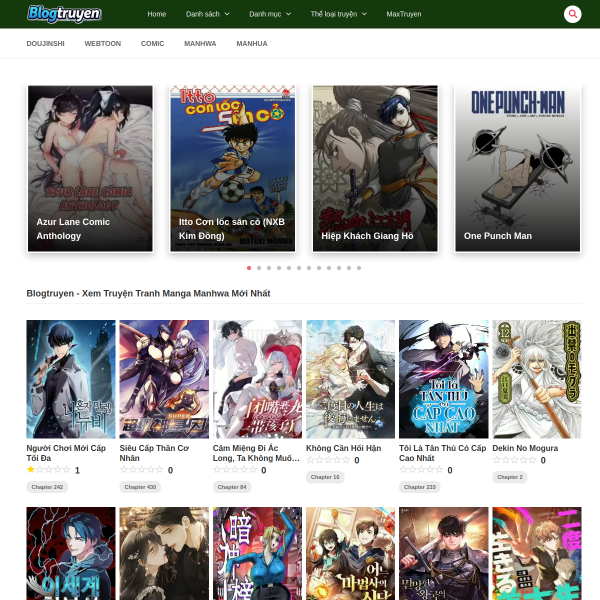Select second carousel pagination dot
This screenshot has height=600, width=600.
[259, 268]
